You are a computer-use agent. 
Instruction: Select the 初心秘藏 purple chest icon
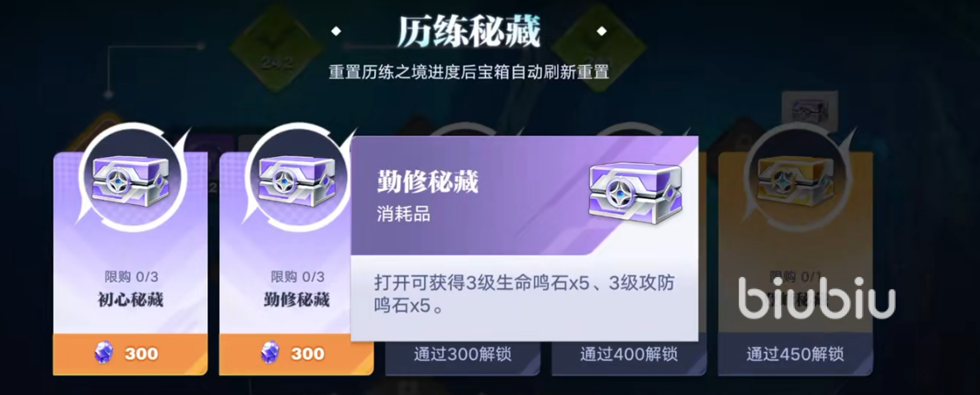(130, 178)
